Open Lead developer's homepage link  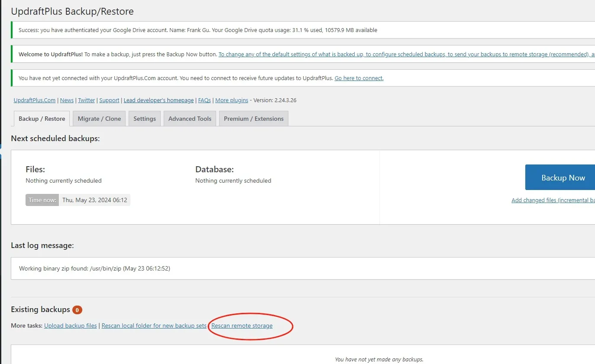tap(158, 100)
